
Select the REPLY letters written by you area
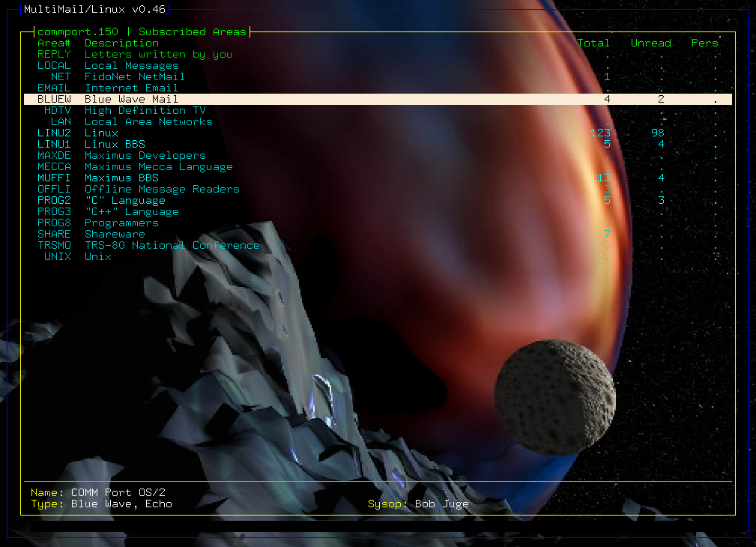click(x=158, y=54)
